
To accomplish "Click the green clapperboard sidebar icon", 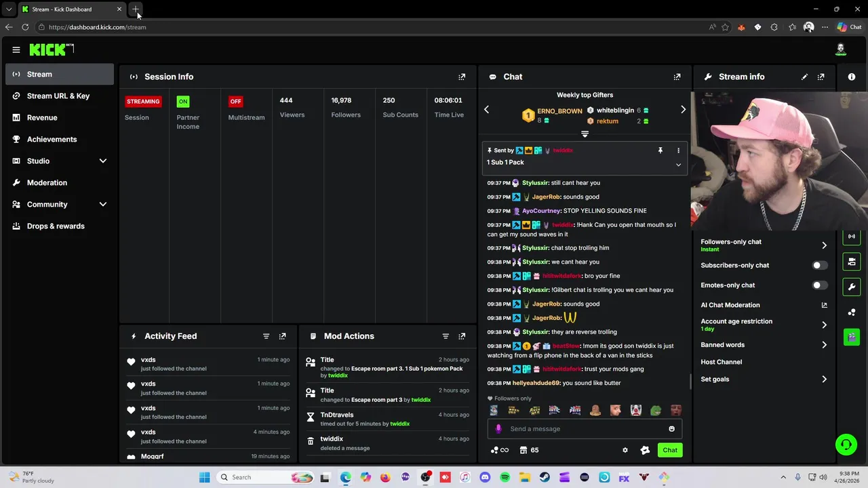I will click(x=852, y=337).
